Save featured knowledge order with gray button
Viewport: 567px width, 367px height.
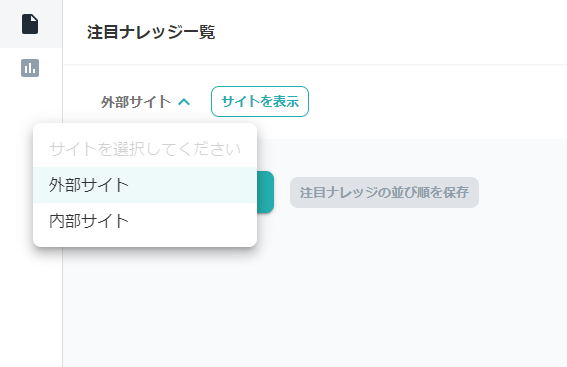coord(384,192)
